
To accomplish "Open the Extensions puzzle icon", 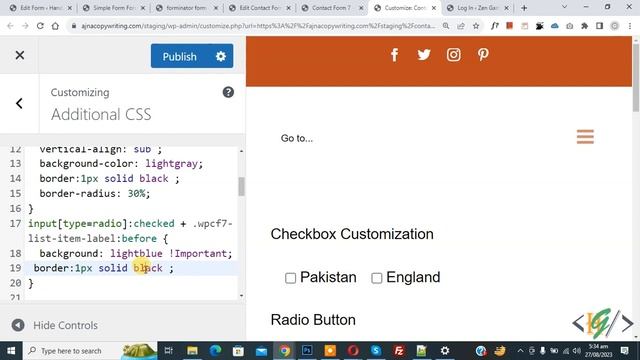I will point(584,26).
